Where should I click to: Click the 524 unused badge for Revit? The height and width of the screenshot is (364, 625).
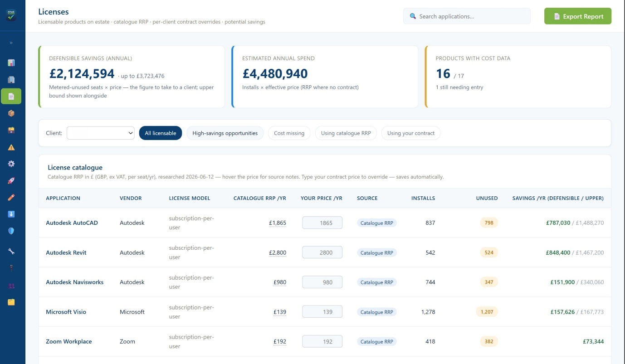pyautogui.click(x=489, y=252)
